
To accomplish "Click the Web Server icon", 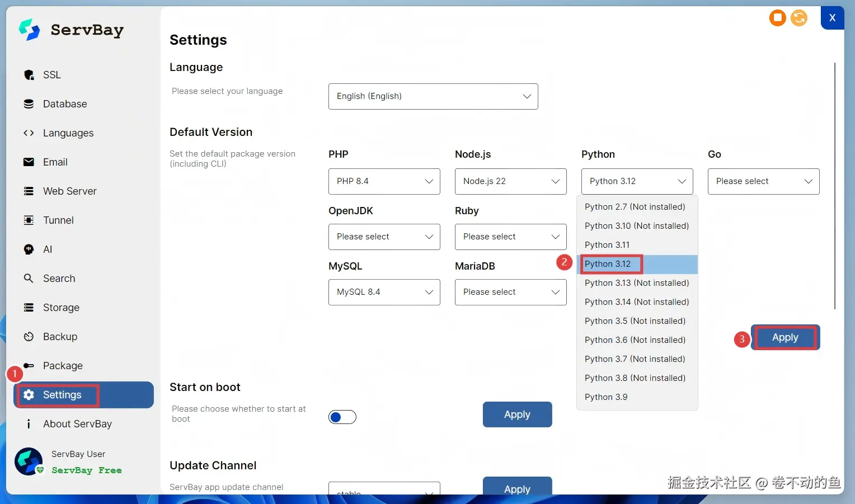I will [29, 191].
